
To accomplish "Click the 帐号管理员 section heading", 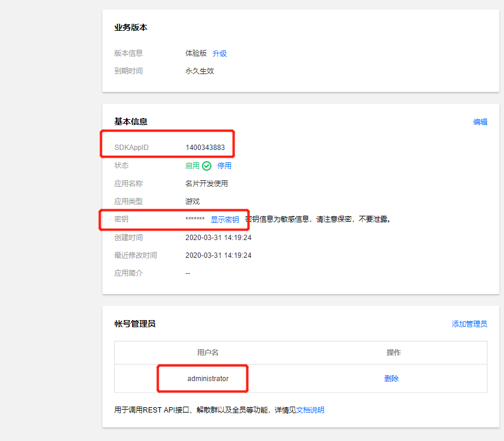I will (x=135, y=324).
